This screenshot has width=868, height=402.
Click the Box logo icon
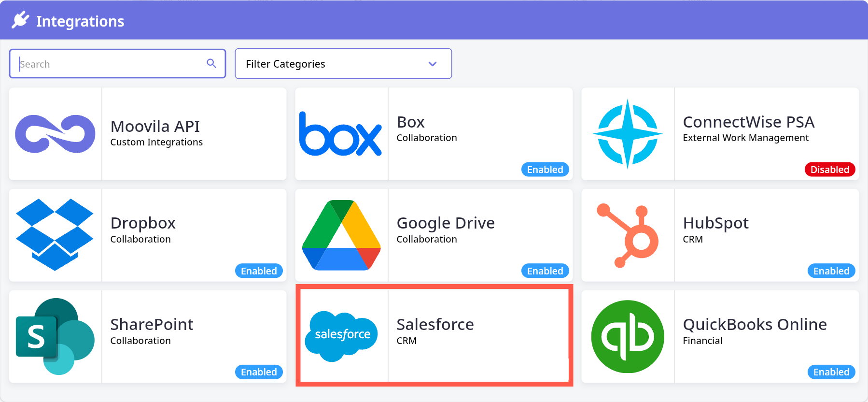coord(341,134)
